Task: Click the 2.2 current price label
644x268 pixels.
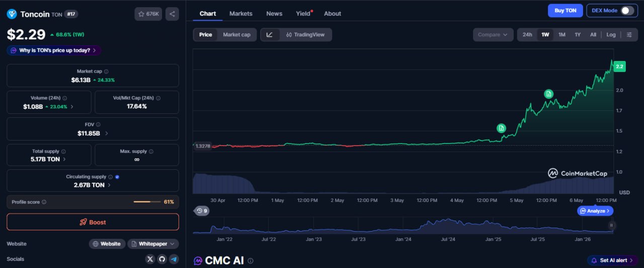Action: (619, 66)
